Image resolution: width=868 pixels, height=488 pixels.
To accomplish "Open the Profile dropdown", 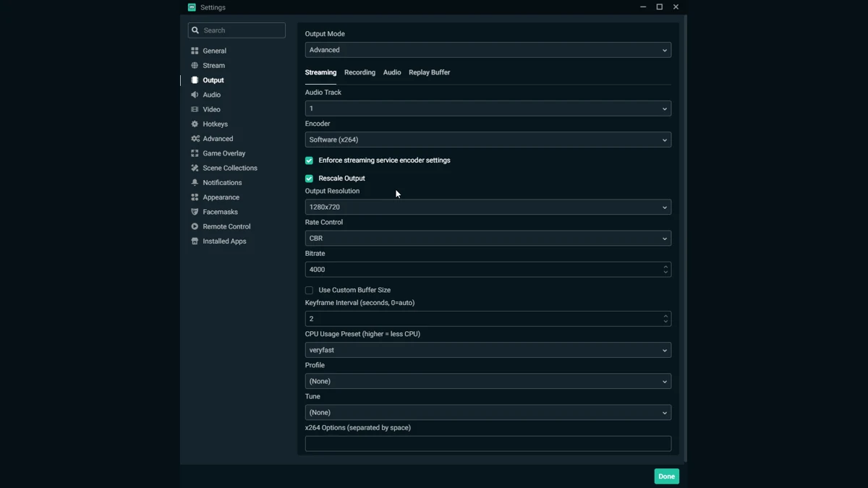I will pyautogui.click(x=488, y=381).
